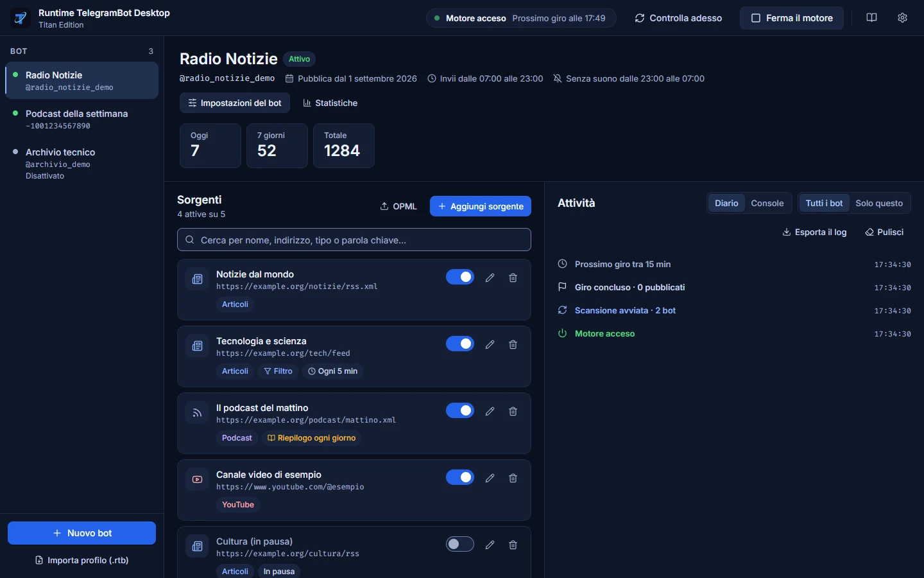The width and height of the screenshot is (924, 578).
Task: Create a Nuovo bot
Action: pyautogui.click(x=82, y=533)
